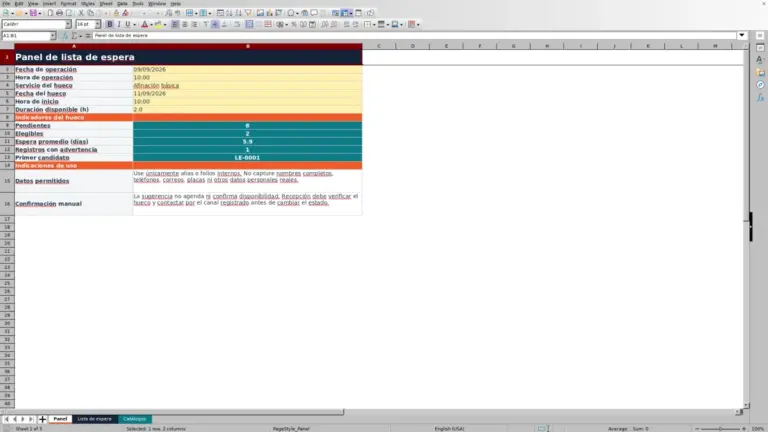Open sidebar Functions fx icon
This screenshot has height=432, width=768.
pos(760,98)
